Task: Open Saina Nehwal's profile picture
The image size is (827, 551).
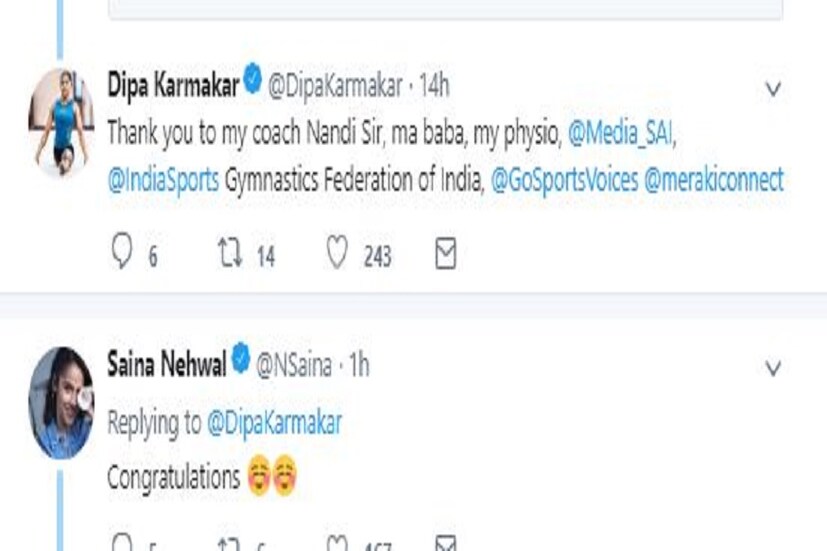Action: pos(62,403)
